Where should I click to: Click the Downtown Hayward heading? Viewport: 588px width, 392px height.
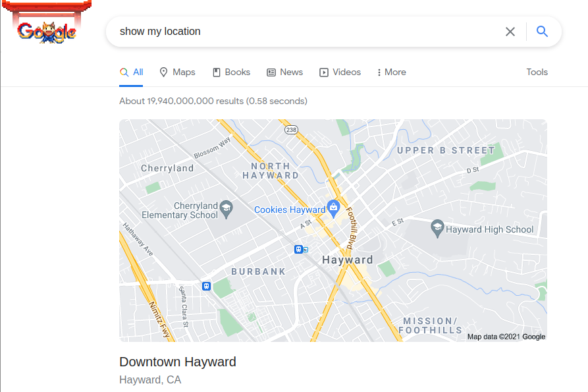[x=177, y=362]
